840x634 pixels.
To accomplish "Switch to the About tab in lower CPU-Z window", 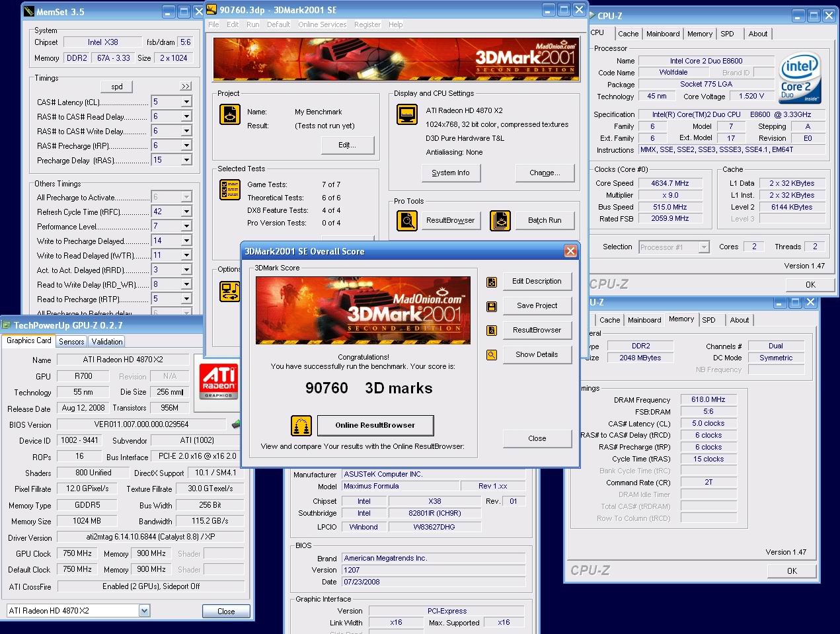I will 740,320.
